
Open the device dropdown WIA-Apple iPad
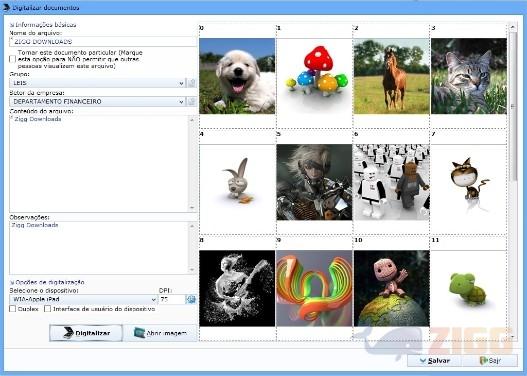[x=83, y=299]
